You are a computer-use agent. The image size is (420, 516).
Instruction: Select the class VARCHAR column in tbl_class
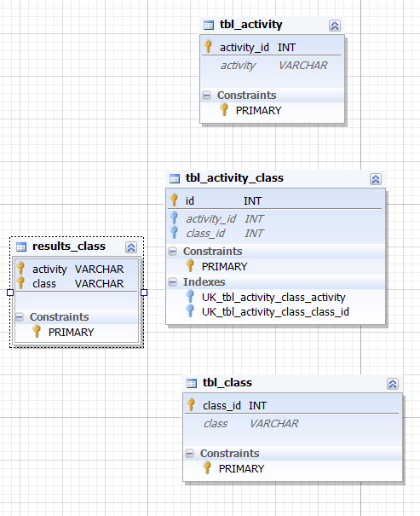292,424
